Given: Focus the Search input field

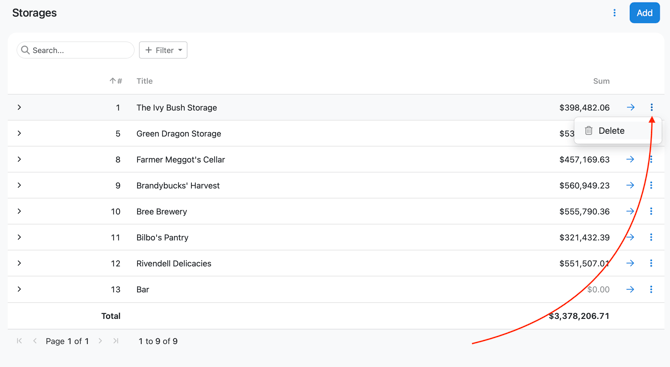Looking at the screenshot, I should (76, 50).
